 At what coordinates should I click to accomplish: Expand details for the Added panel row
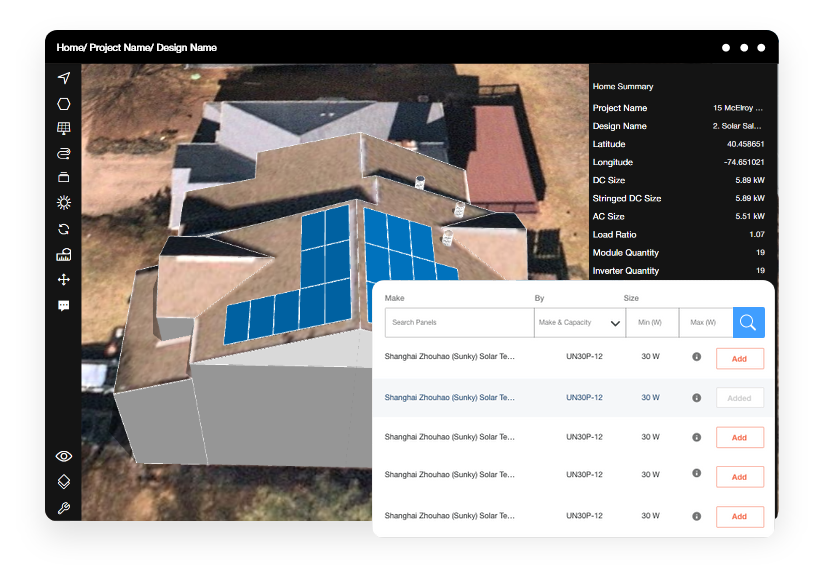(x=696, y=397)
